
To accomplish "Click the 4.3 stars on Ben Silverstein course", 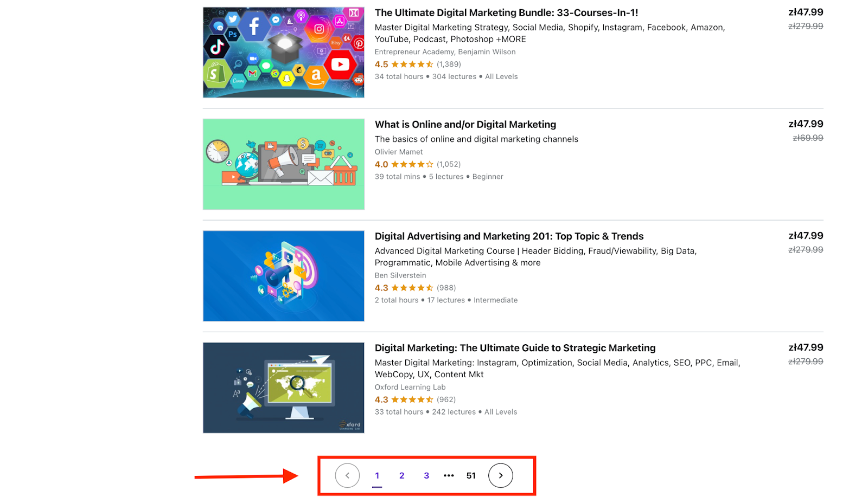I will [412, 288].
